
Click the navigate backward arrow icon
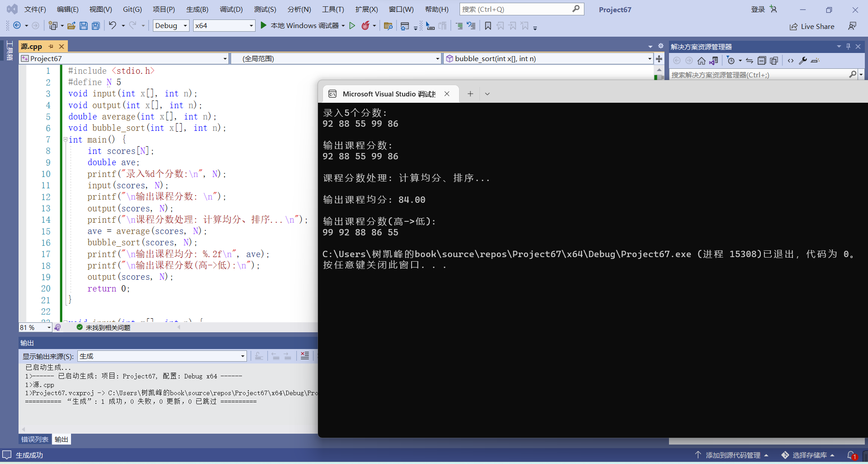click(17, 26)
